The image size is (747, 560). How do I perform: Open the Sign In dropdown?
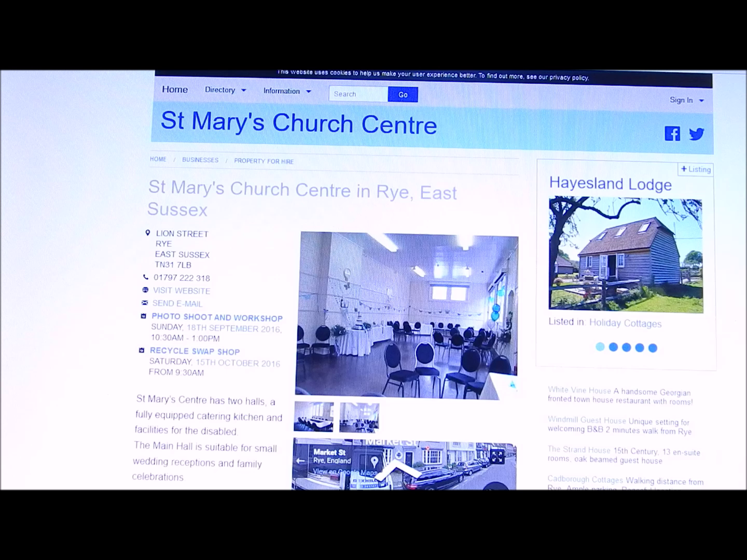tap(686, 100)
